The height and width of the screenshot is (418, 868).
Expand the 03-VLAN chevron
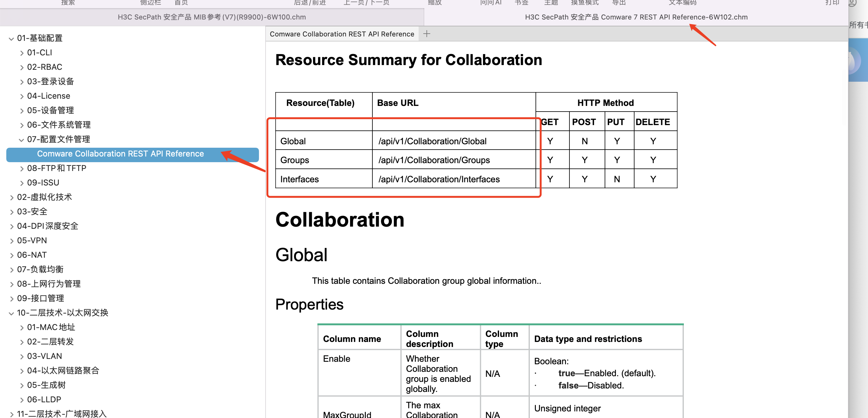(x=22, y=357)
